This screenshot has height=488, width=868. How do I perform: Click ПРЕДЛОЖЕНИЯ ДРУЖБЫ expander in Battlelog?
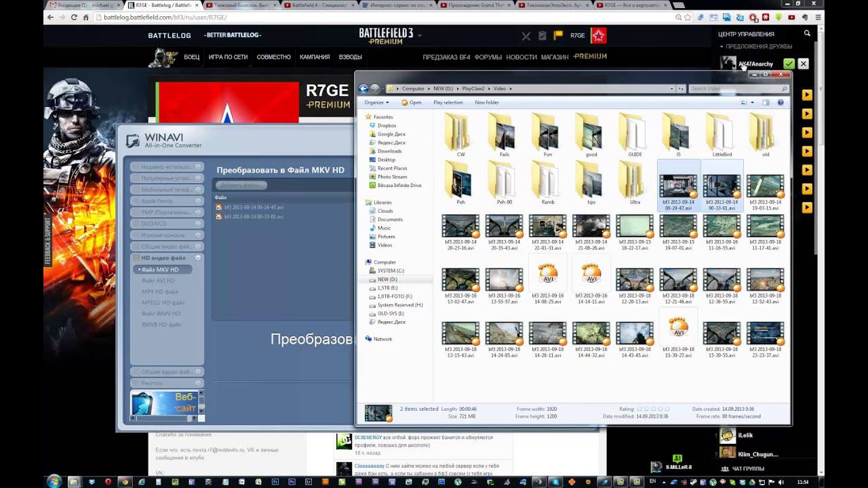point(755,46)
